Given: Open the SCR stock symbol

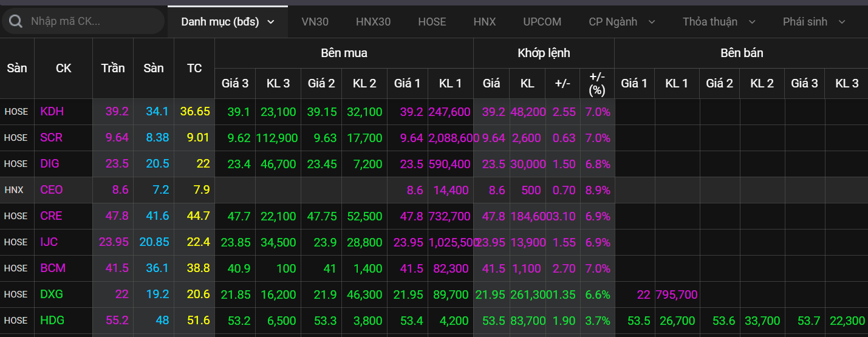Looking at the screenshot, I should 51,138.
